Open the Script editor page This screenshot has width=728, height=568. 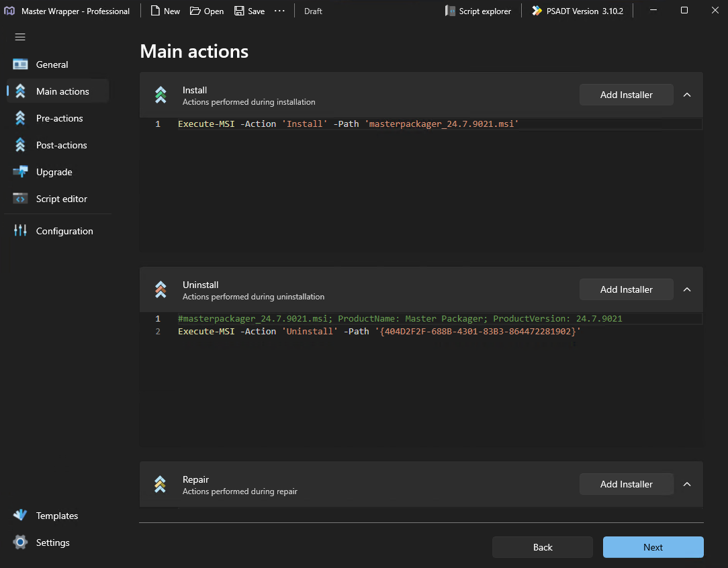(58, 199)
